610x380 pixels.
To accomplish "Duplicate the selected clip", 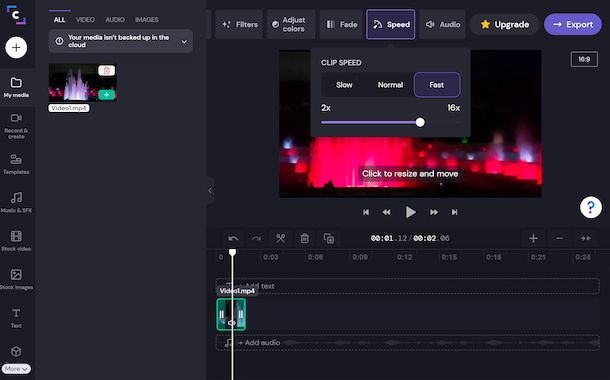I will tap(329, 238).
